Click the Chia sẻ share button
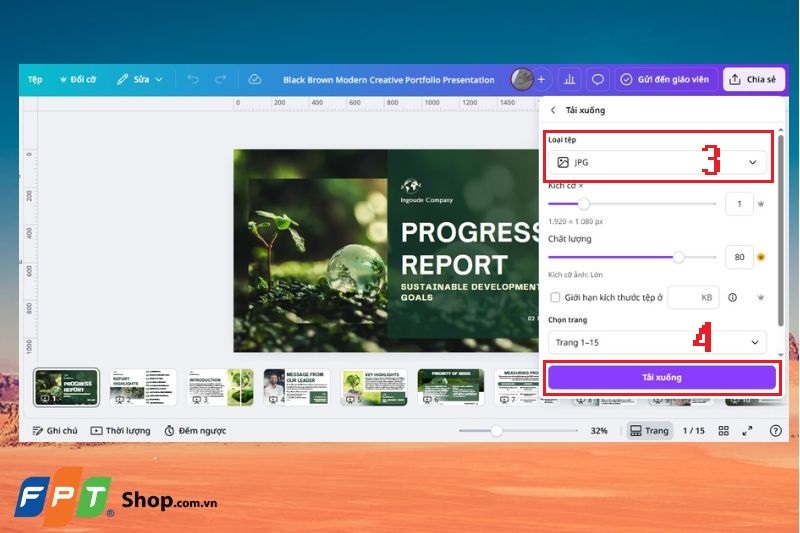Viewport: 800px width, 533px height. tap(754, 80)
